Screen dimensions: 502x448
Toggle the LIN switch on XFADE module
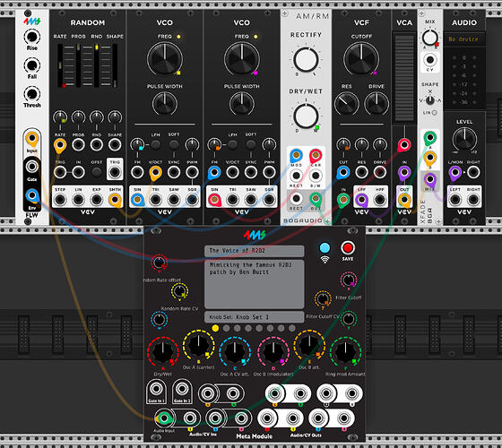435,113
